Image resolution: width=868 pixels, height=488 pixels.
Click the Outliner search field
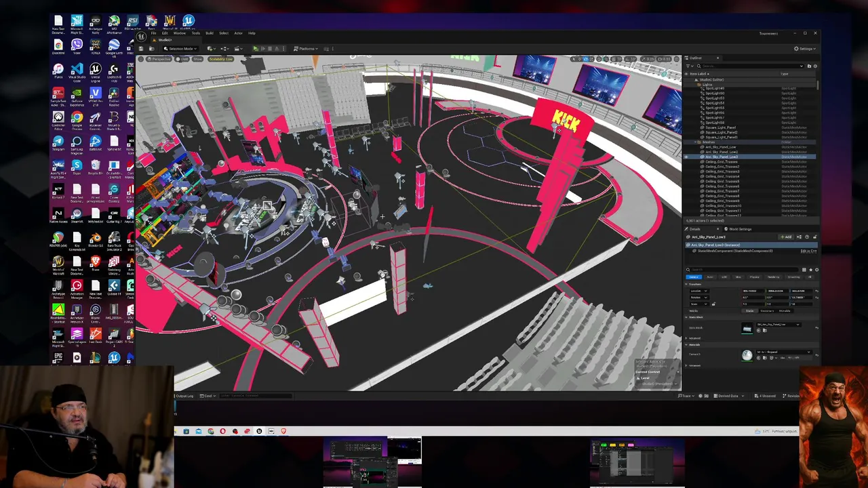(x=750, y=66)
